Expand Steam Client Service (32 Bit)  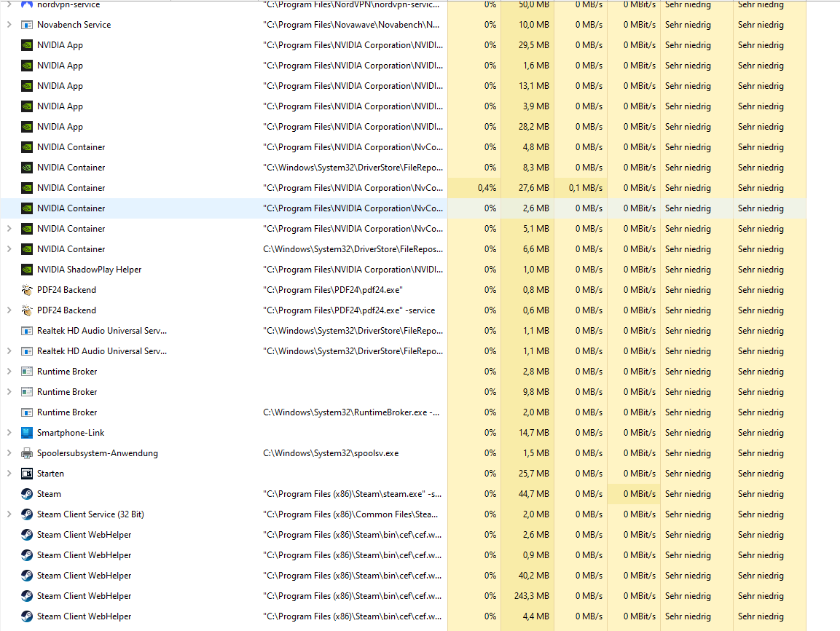point(9,514)
